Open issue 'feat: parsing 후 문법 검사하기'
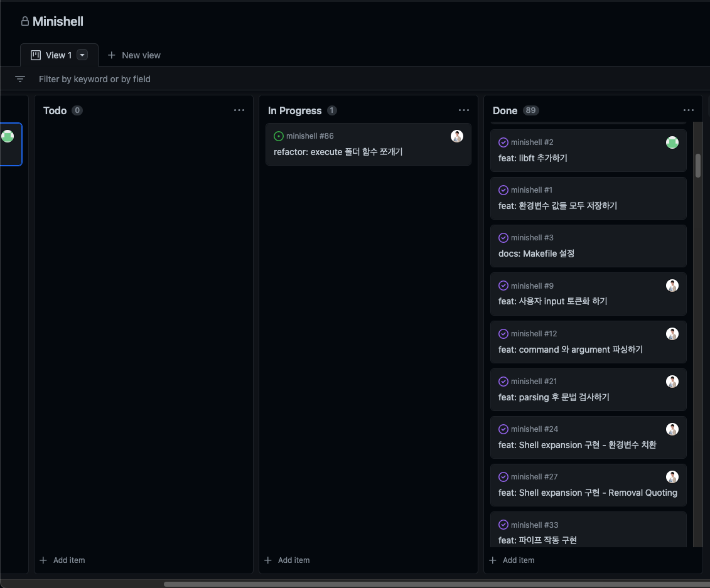The image size is (710, 588). click(x=554, y=397)
